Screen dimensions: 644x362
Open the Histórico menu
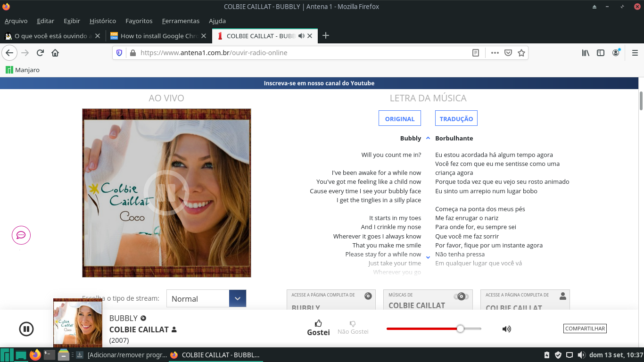[103, 21]
